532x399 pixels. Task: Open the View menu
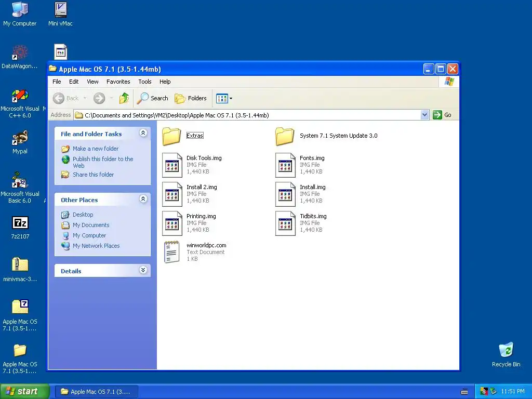point(92,82)
